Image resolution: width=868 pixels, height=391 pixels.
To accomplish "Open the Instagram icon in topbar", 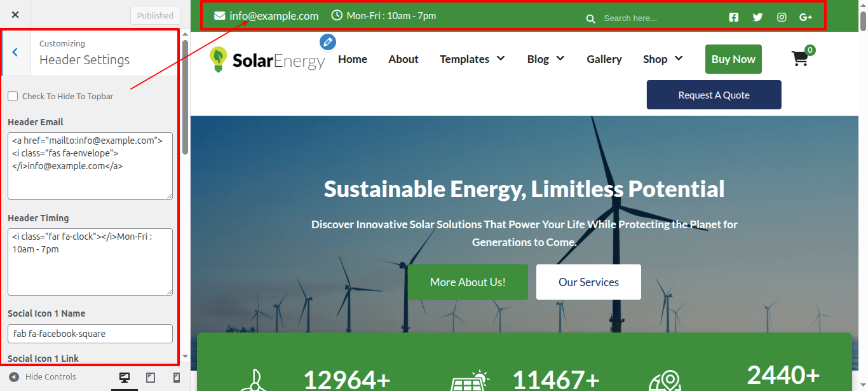I will [x=782, y=18].
